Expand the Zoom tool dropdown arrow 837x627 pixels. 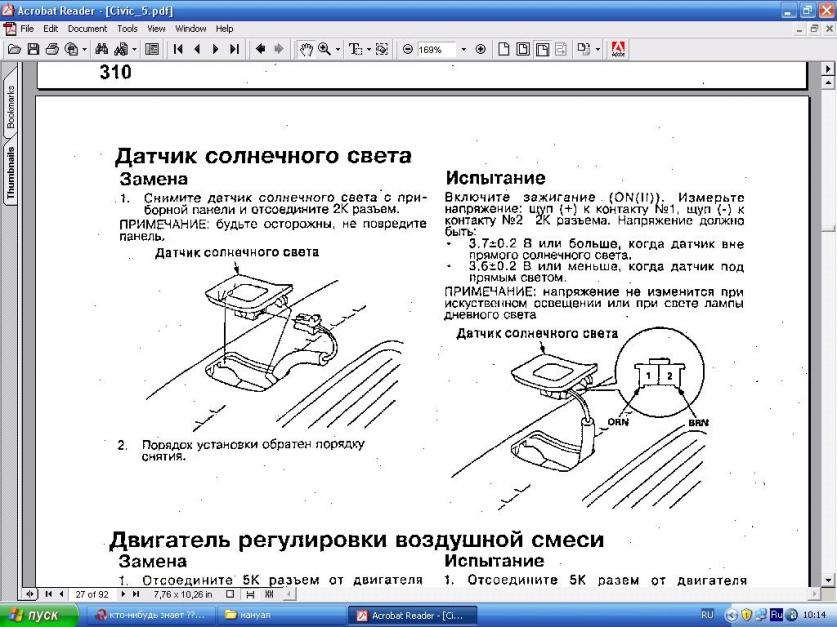tap(337, 50)
